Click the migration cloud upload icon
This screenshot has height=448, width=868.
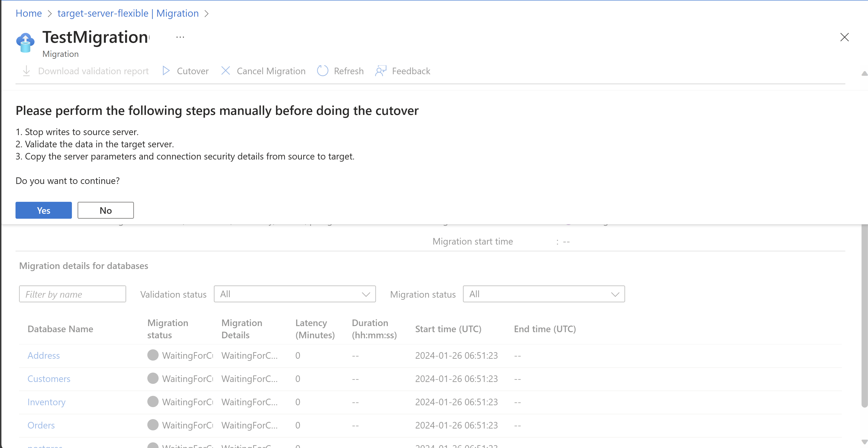pyautogui.click(x=25, y=43)
